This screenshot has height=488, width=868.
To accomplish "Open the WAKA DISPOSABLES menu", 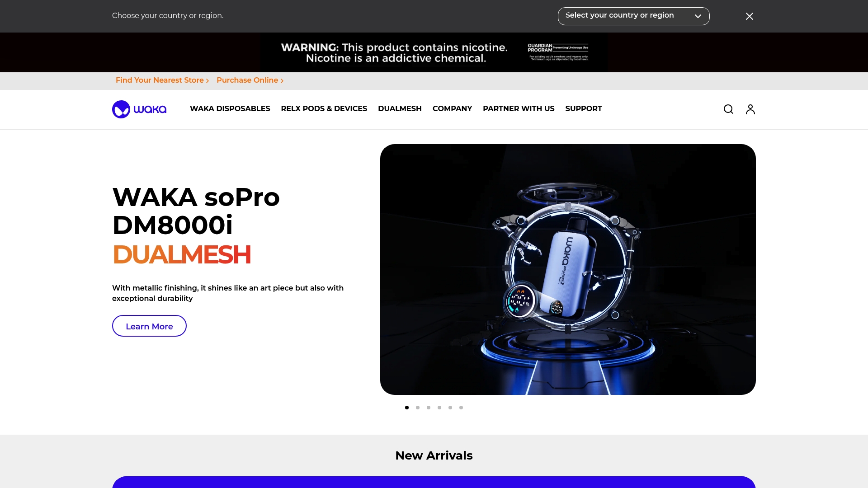I will (230, 109).
